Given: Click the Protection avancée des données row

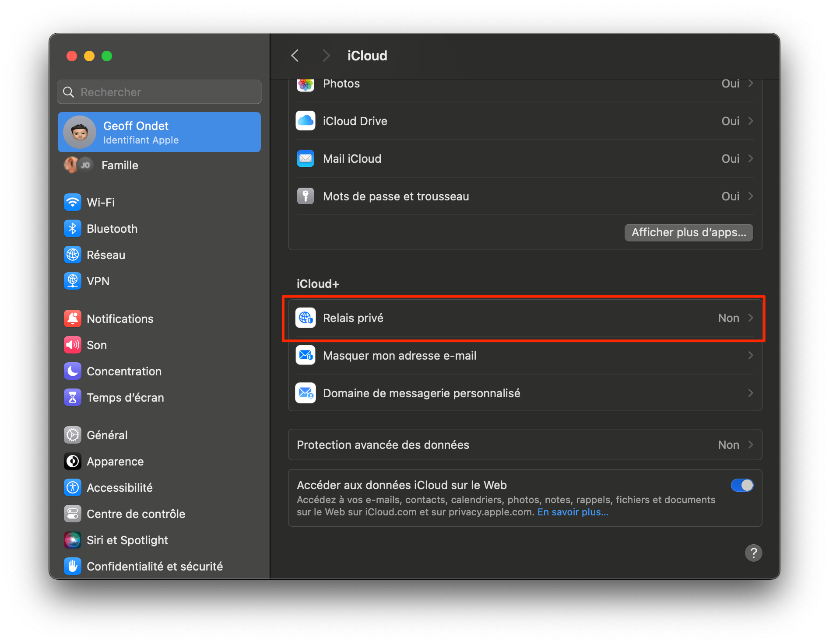Looking at the screenshot, I should (x=525, y=444).
